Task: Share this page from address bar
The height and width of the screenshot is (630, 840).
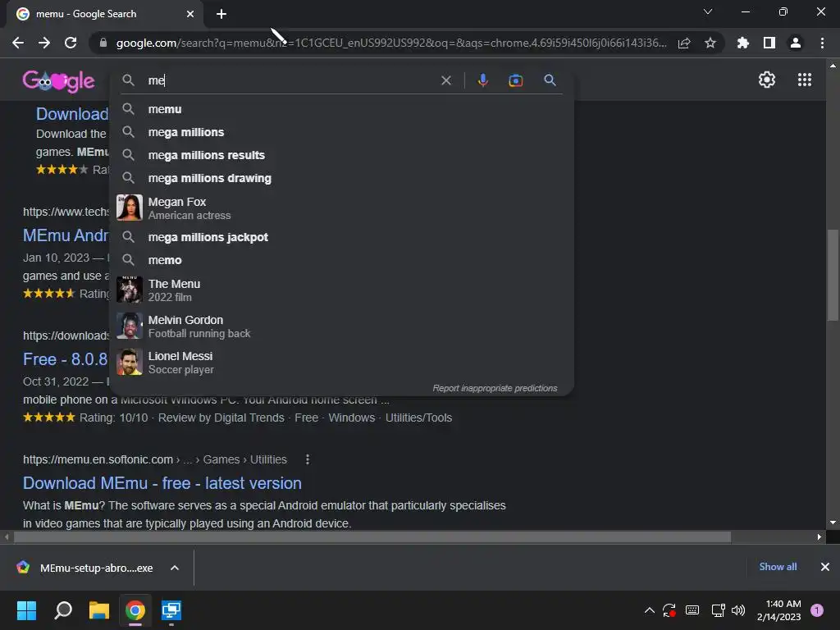Action: tap(684, 43)
